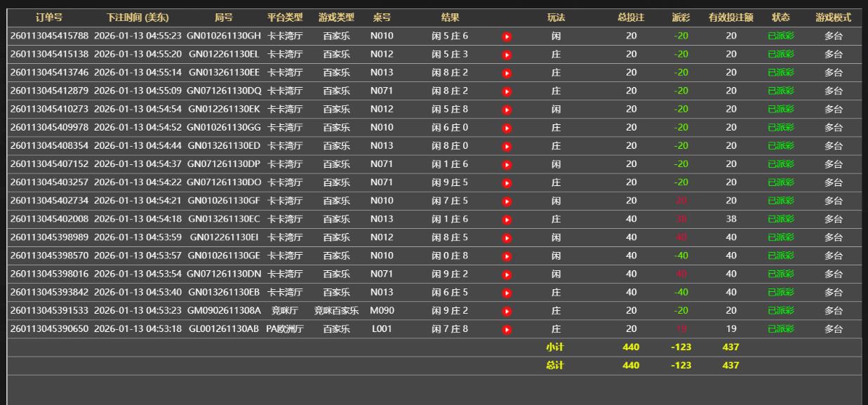
Task: Click the play icon for table L001 row
Action: click(x=507, y=328)
